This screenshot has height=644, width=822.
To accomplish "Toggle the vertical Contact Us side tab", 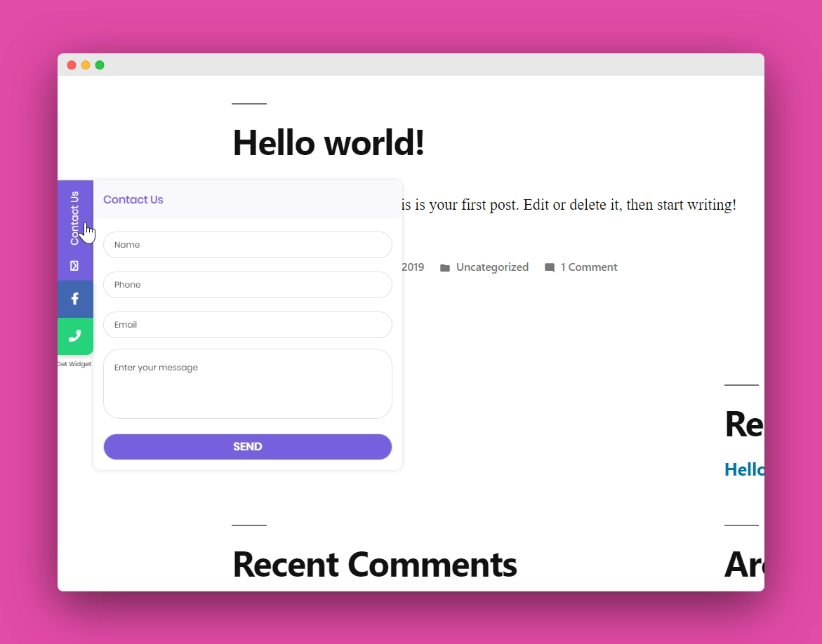I will pos(74,217).
